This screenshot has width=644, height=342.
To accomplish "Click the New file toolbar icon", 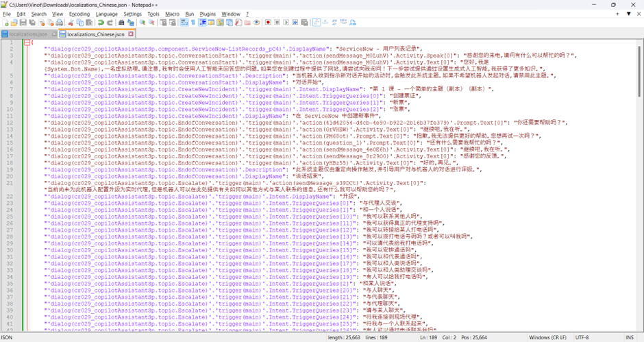I will tap(5, 23).
